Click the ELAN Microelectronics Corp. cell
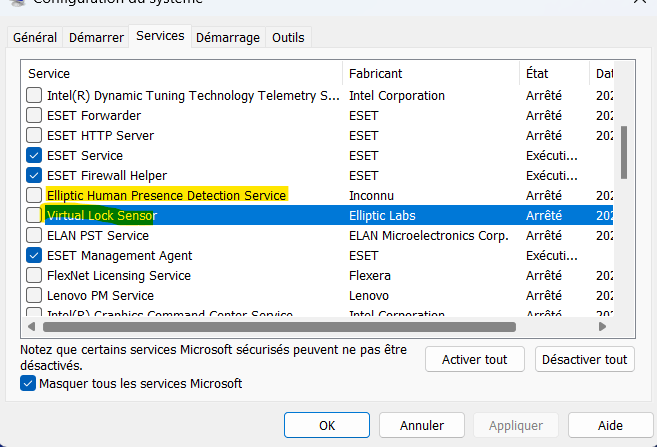657x447 pixels. (x=429, y=235)
